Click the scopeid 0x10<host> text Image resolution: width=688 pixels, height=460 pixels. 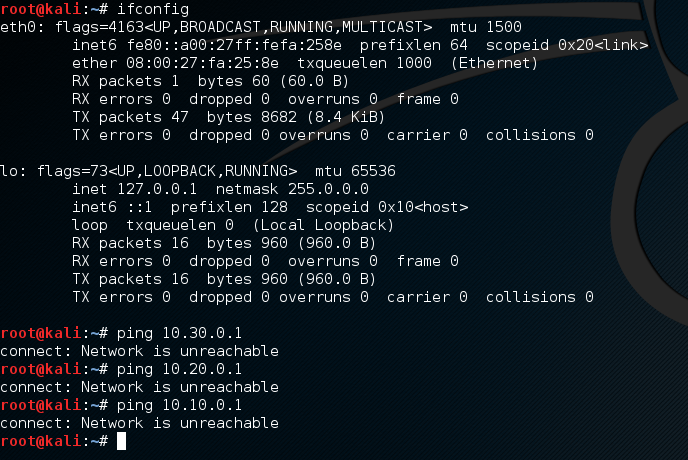(387, 207)
